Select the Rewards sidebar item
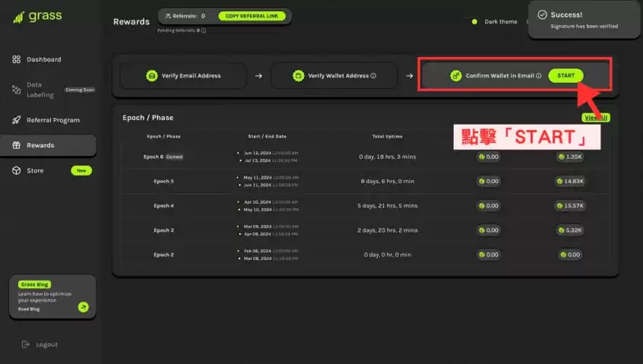 coord(49,145)
